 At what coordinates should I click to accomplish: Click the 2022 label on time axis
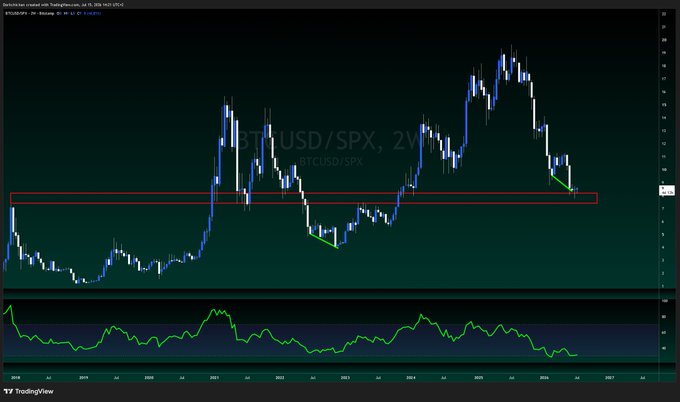click(x=280, y=378)
